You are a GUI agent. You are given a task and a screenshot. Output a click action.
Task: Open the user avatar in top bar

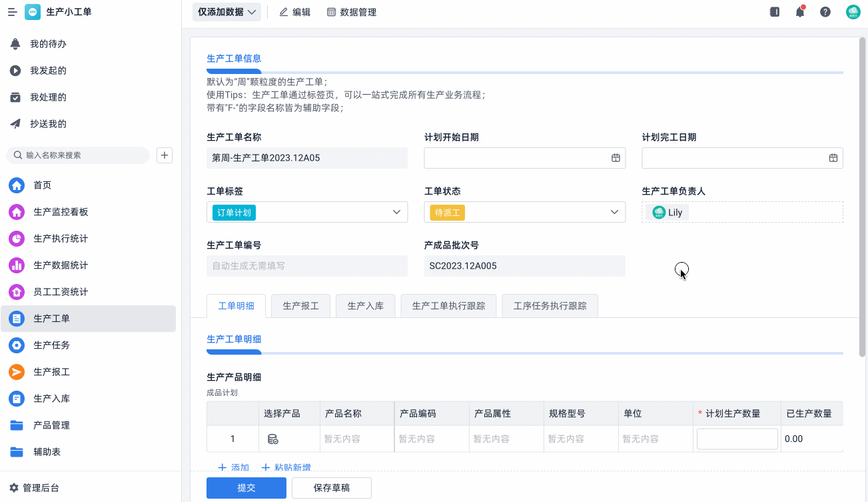[x=853, y=12]
